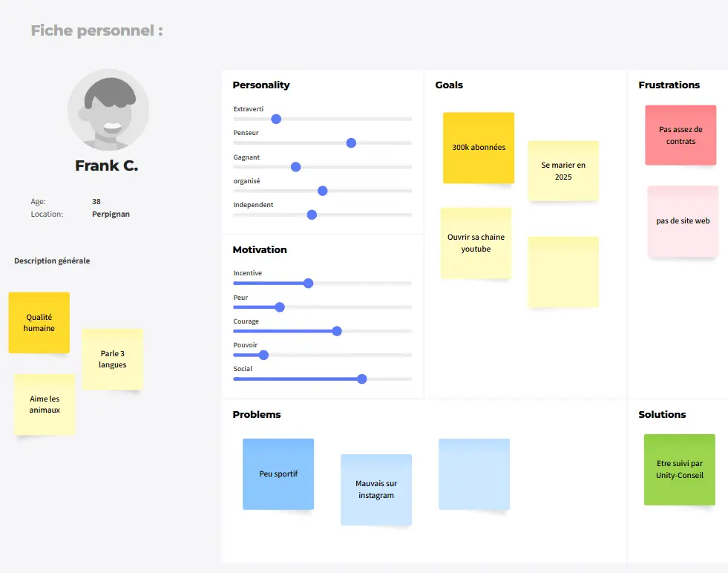The image size is (728, 573).
Task: Click the Social motivation slider handle
Action: tap(362, 379)
